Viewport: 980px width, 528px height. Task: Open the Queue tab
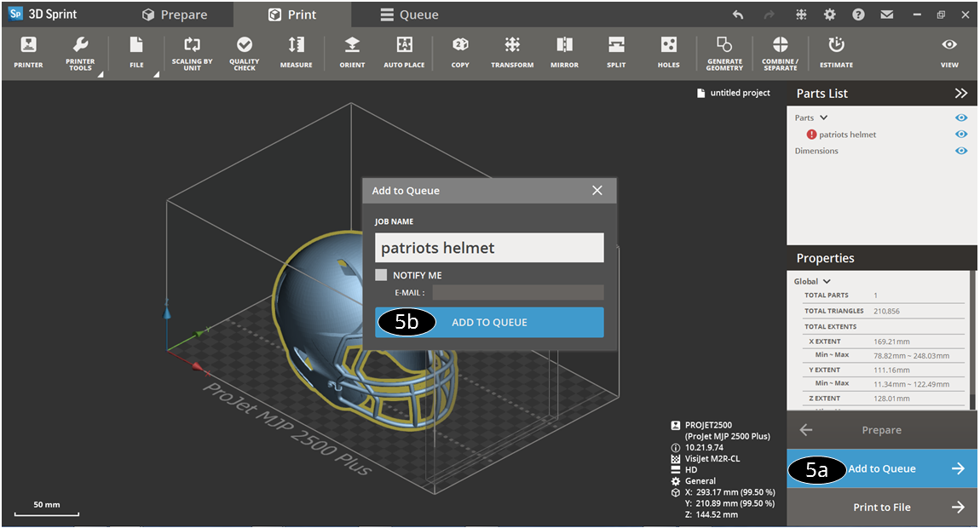[409, 14]
